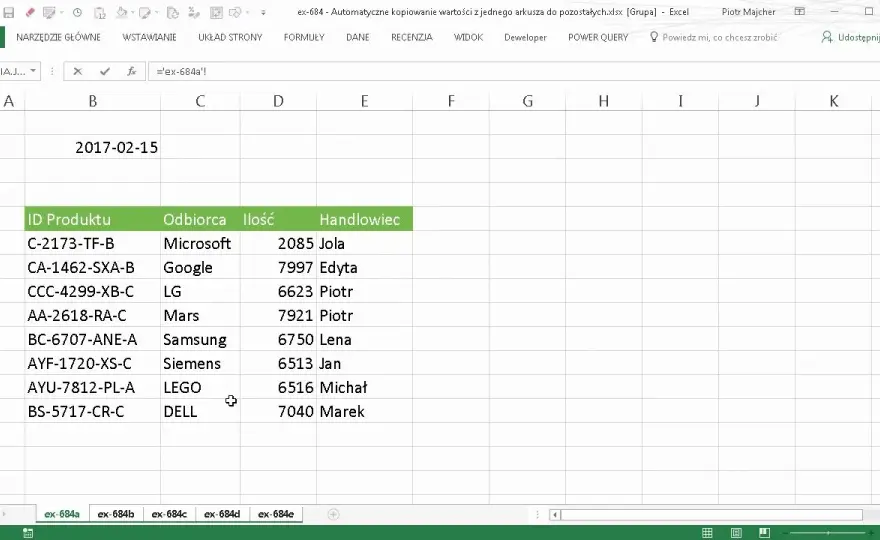This screenshot has height=540, width=880.
Task: Click the cell containing Marek
Action: point(365,411)
